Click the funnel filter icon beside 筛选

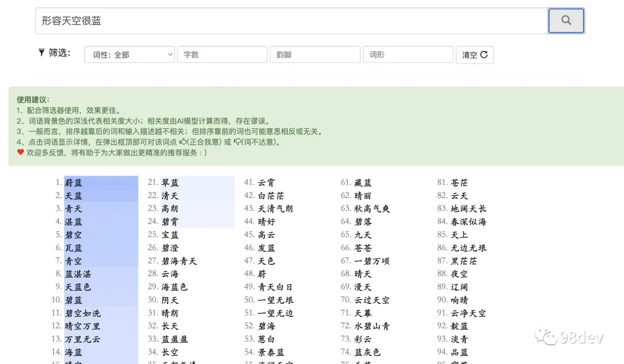point(40,52)
